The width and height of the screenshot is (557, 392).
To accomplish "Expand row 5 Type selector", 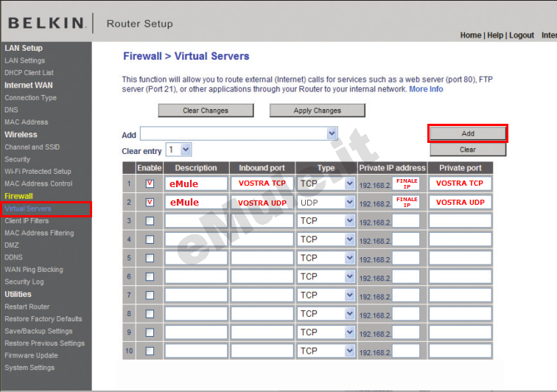I will [x=326, y=258].
